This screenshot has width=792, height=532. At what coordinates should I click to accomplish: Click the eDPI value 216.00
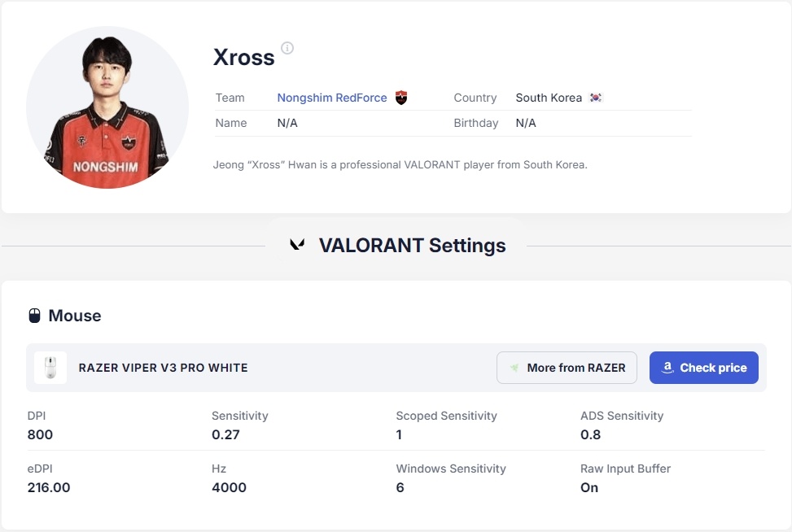49,487
